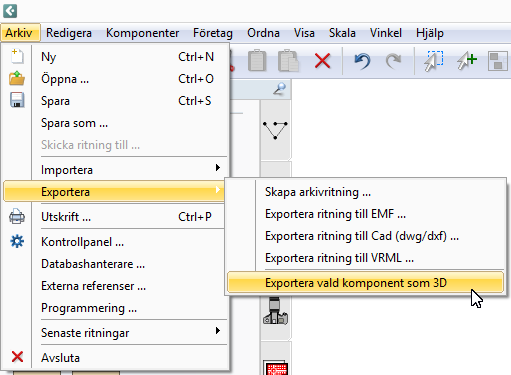Select the polyline triangle tool in sidebar
Screen dimensions: 511x375
tap(275, 130)
